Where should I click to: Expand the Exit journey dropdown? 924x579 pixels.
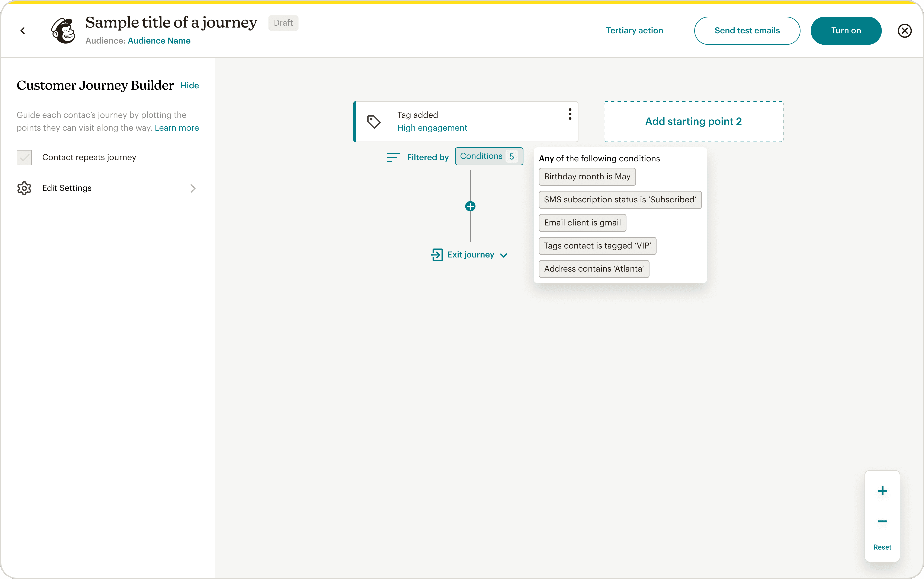click(504, 255)
